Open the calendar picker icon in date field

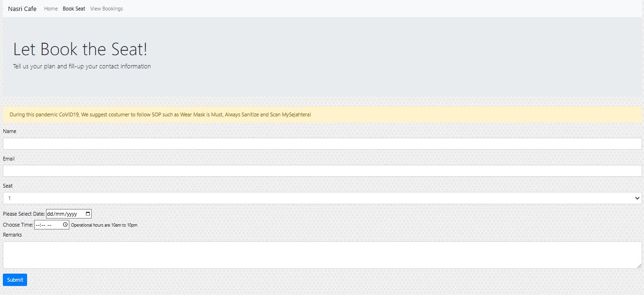(88, 214)
